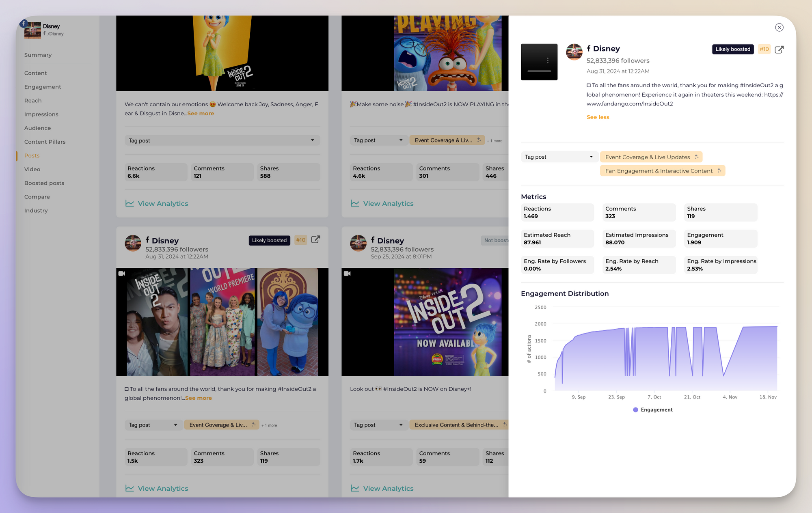Open the Tag post dropdown bottom-left post
This screenshot has width=812, height=513.
[x=151, y=425]
